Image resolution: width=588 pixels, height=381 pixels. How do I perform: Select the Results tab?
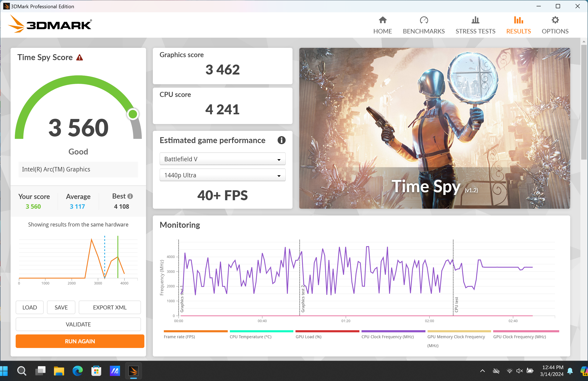point(519,25)
